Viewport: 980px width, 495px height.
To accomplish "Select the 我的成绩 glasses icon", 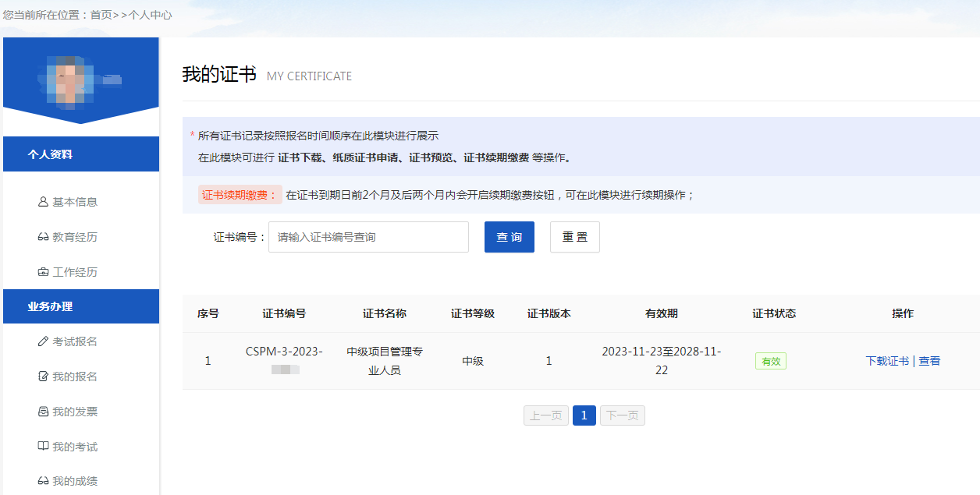I will point(44,479).
